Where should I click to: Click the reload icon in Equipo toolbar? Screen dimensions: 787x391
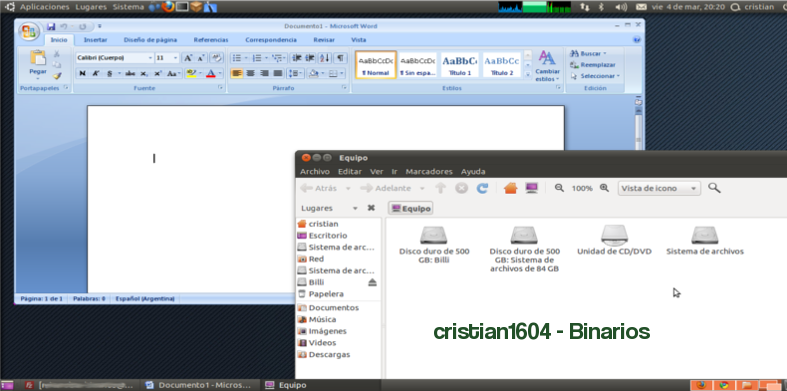tap(482, 188)
